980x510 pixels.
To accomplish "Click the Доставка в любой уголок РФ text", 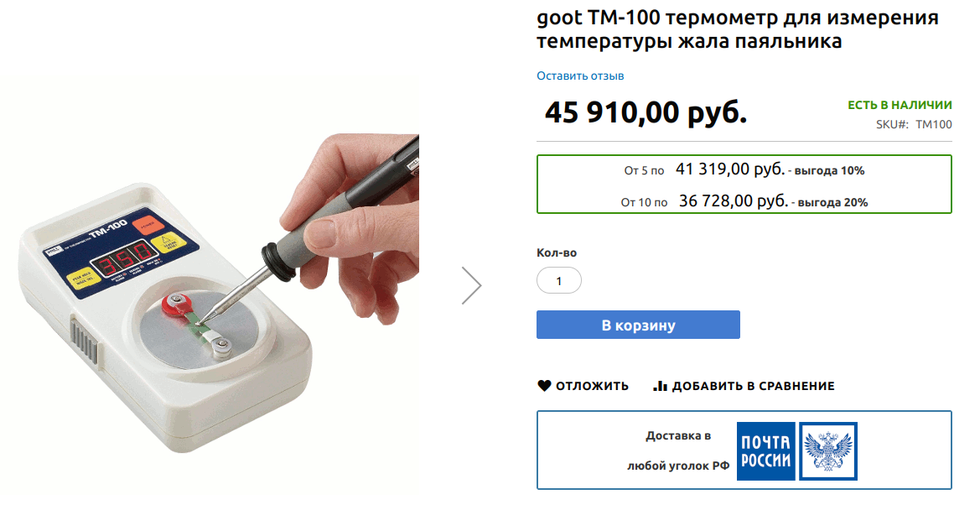I will pyautogui.click(x=678, y=450).
